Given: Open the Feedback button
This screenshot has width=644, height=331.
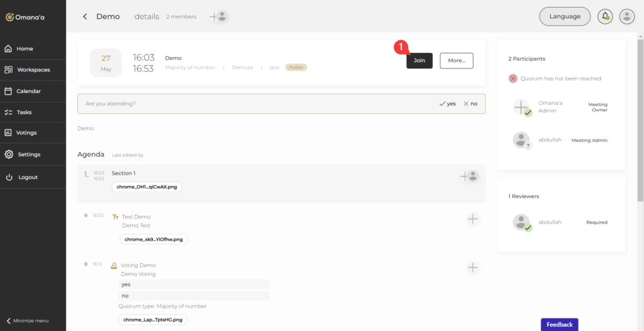Looking at the screenshot, I should [x=559, y=325].
